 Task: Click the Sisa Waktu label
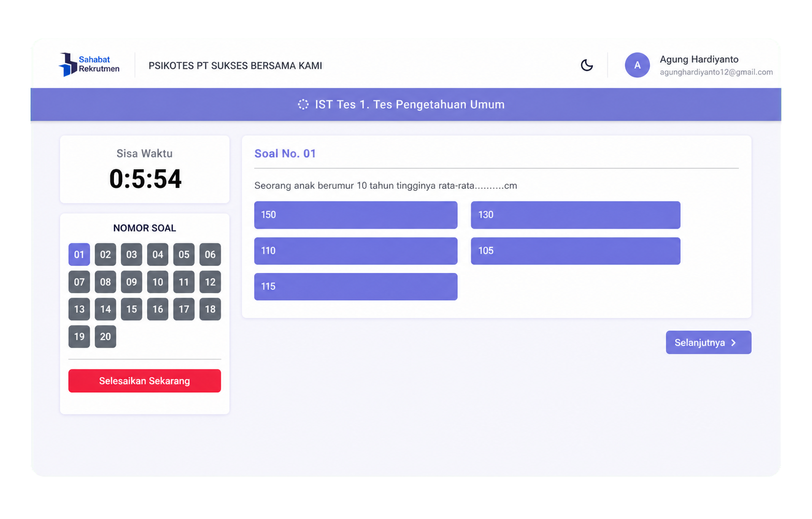pyautogui.click(x=144, y=154)
